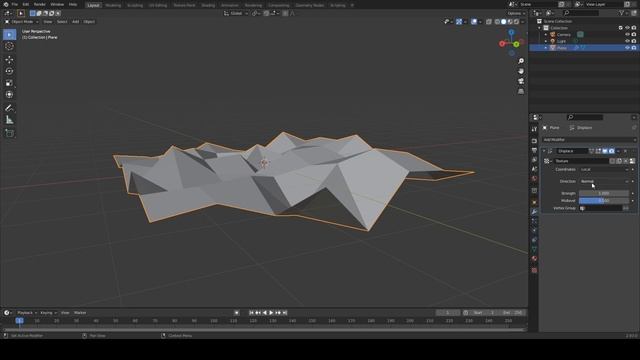Image resolution: width=640 pixels, height=360 pixels.
Task: Switch perspective/orthographic grid icon
Action: [521, 91]
